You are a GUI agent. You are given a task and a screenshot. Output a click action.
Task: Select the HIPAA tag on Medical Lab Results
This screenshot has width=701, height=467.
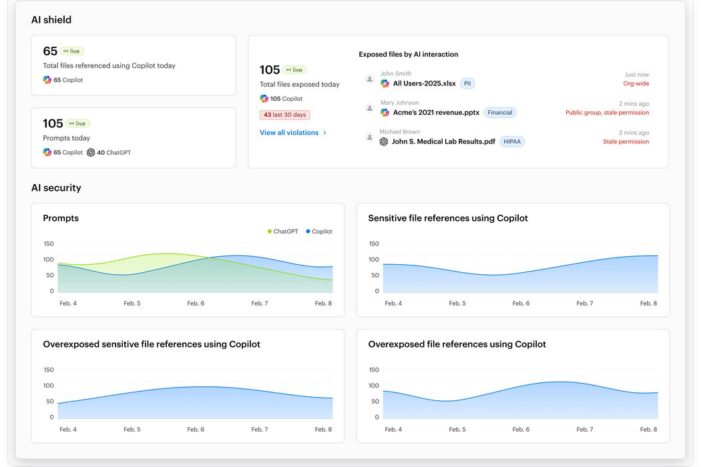513,142
